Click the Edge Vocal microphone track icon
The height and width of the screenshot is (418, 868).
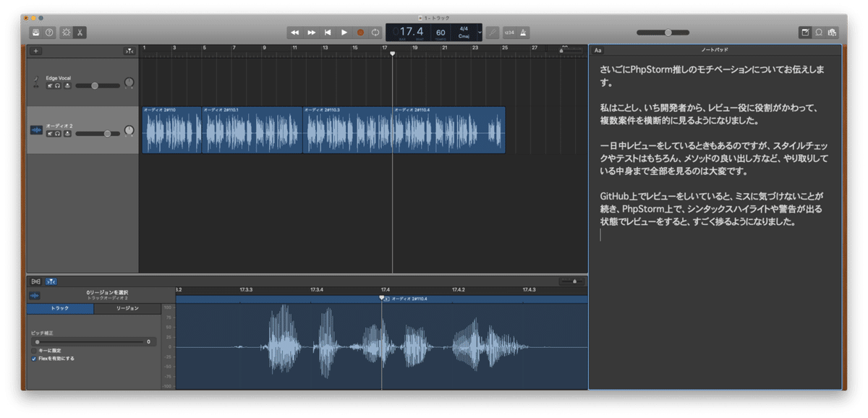35,82
